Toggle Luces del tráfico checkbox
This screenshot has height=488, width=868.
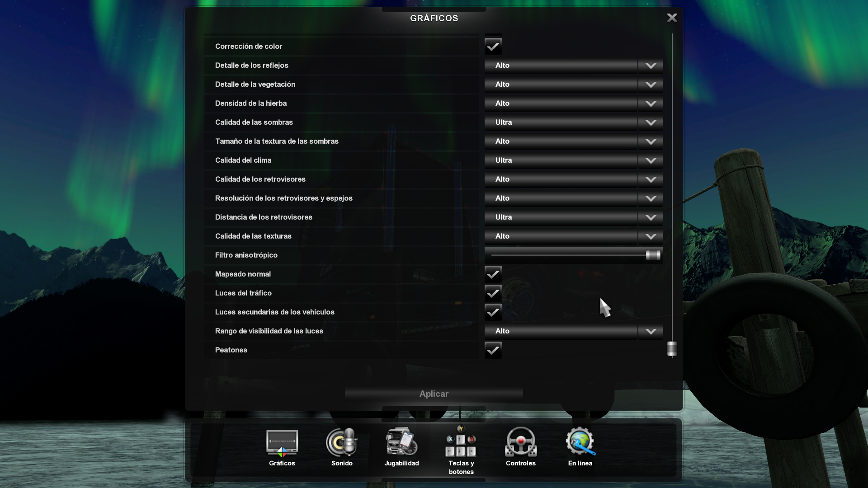click(493, 293)
